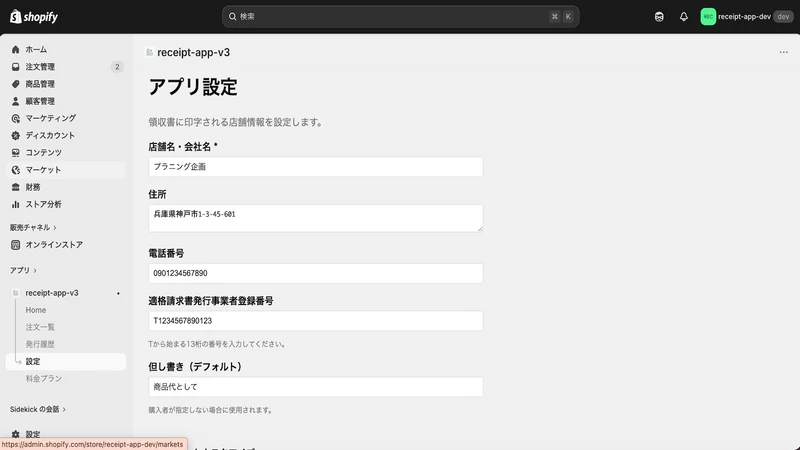
Task: Click the Marketing (マーケティング) target icon
Action: (x=15, y=118)
